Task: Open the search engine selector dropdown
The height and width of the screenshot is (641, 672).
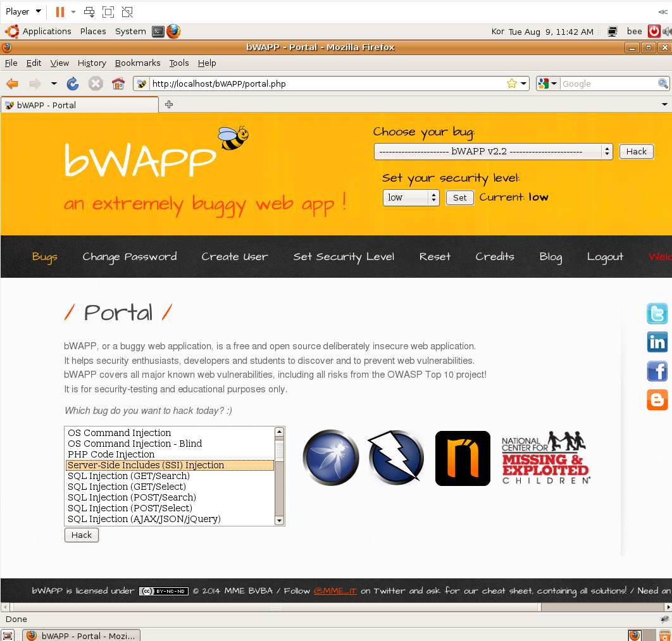Action: coord(548,84)
